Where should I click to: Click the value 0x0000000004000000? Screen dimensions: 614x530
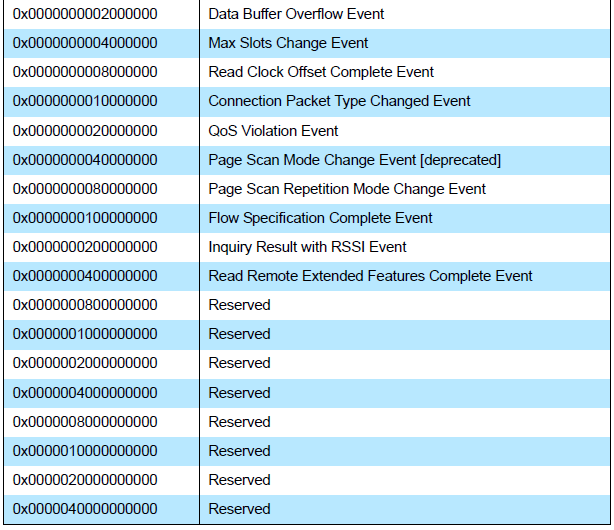[x=85, y=43]
